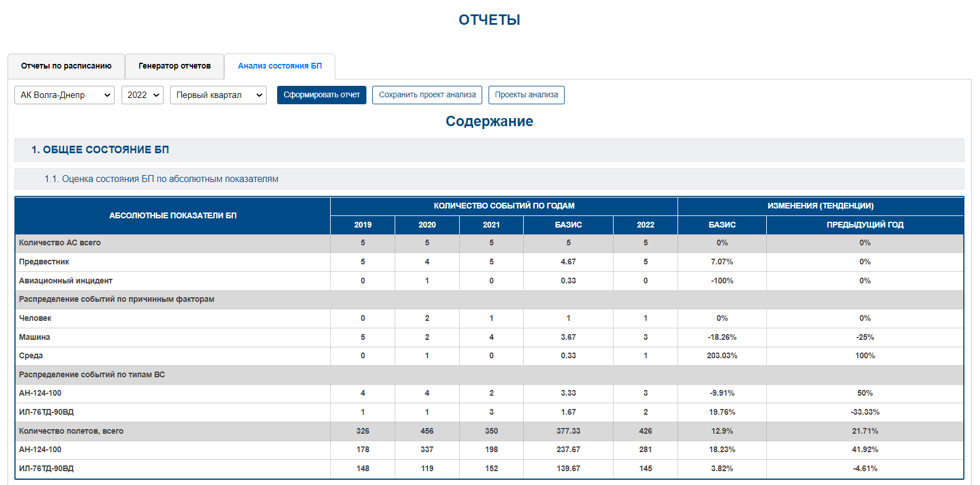
Task: Click the '-4.61%' cell
Action: [x=865, y=468]
